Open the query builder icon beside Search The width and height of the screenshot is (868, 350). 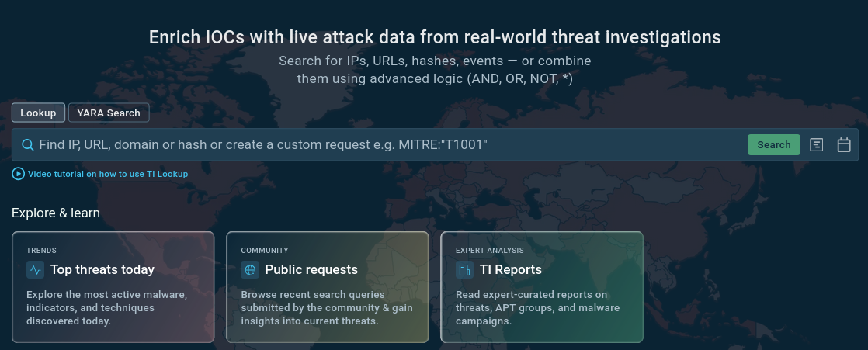(x=816, y=145)
